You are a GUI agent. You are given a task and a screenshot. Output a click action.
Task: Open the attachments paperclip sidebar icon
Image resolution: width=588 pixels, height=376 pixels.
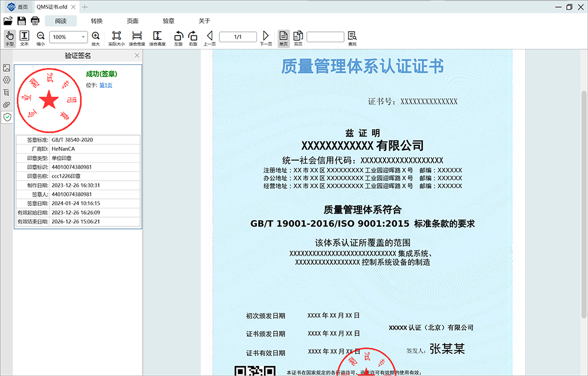pos(6,105)
